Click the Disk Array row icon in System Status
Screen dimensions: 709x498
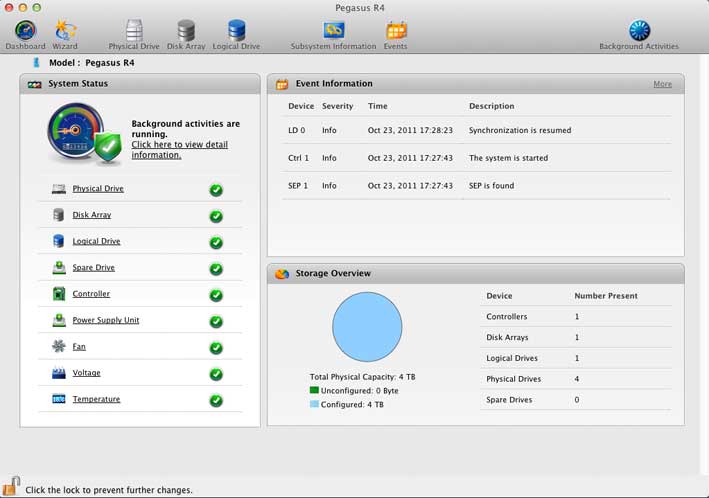[59, 215]
